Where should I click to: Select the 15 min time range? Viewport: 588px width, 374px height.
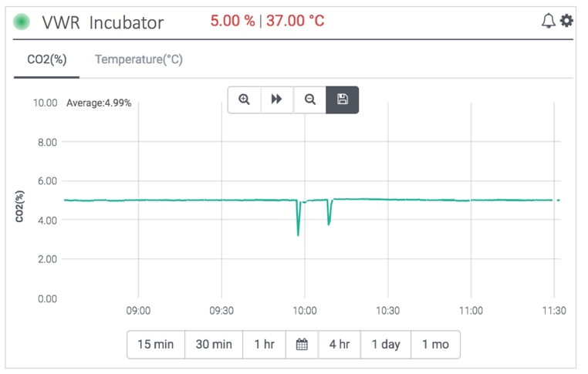(156, 345)
